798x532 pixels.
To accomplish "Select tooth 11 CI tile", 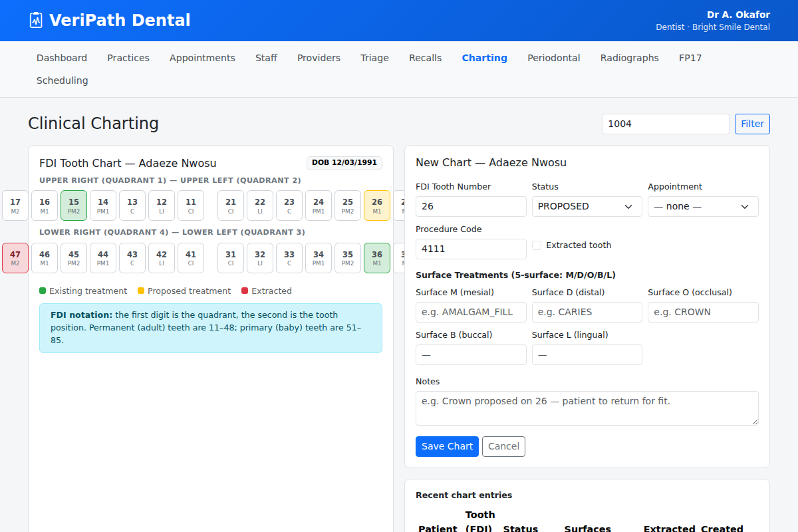I will pos(191,205).
